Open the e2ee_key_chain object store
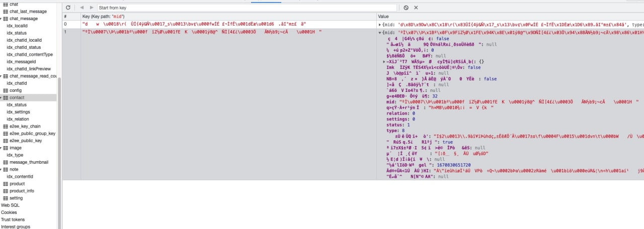The image size is (644, 229). [x=25, y=127]
